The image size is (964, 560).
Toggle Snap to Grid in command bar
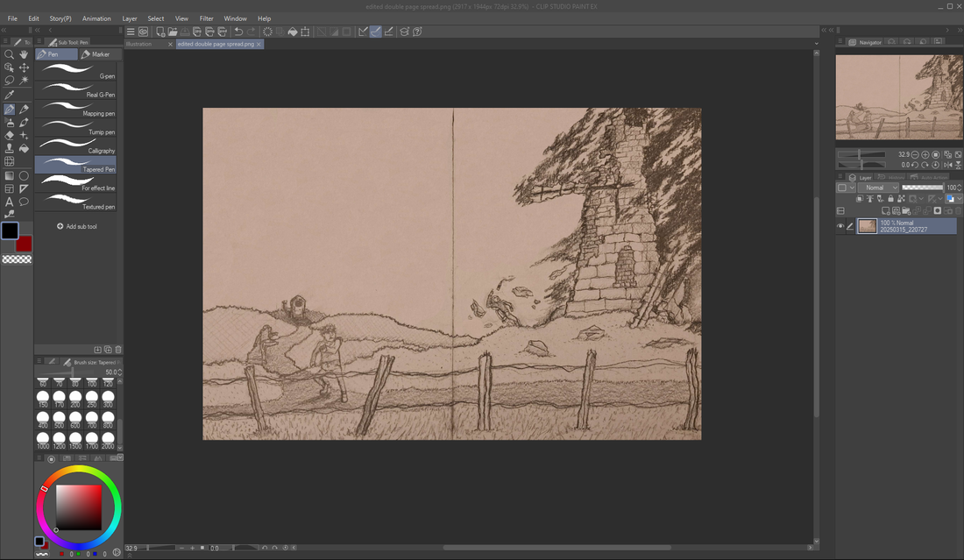[388, 32]
